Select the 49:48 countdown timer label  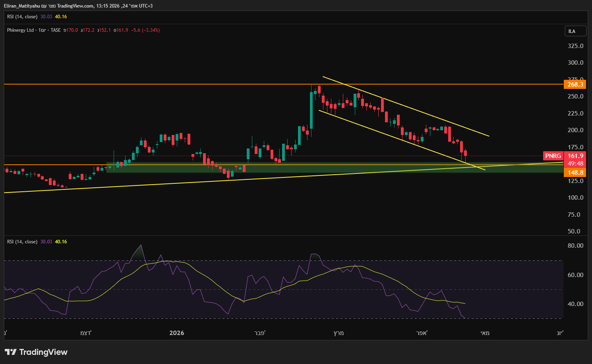point(575,164)
